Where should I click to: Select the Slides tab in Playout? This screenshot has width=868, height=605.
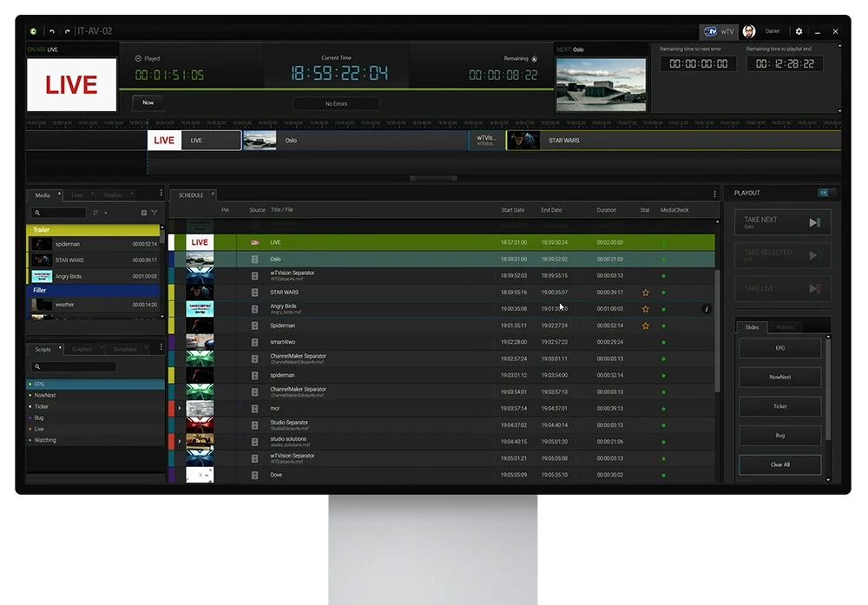752,327
